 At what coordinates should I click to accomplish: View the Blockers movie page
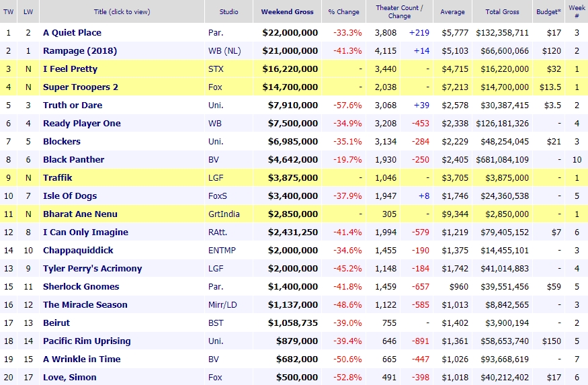[x=62, y=141]
